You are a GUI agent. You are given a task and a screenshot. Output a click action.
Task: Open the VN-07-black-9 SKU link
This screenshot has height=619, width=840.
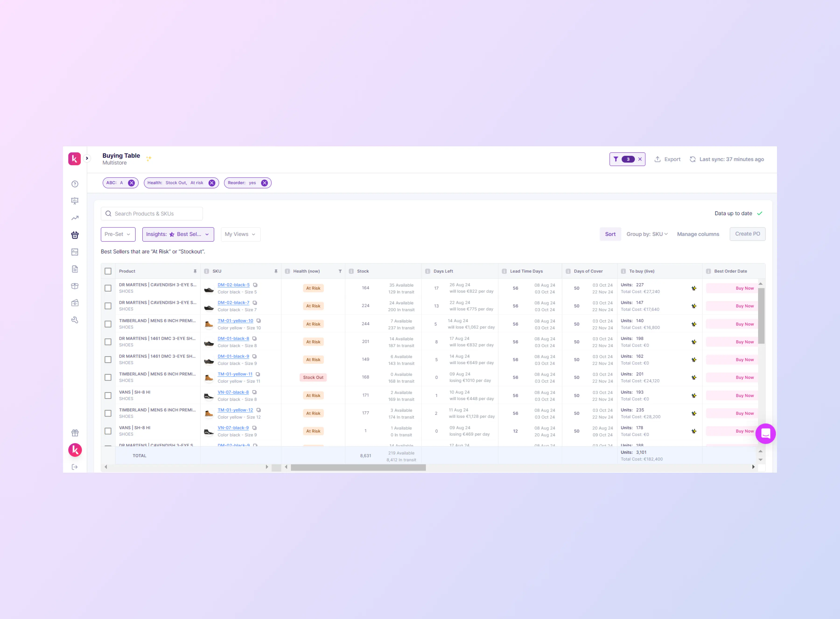click(233, 428)
